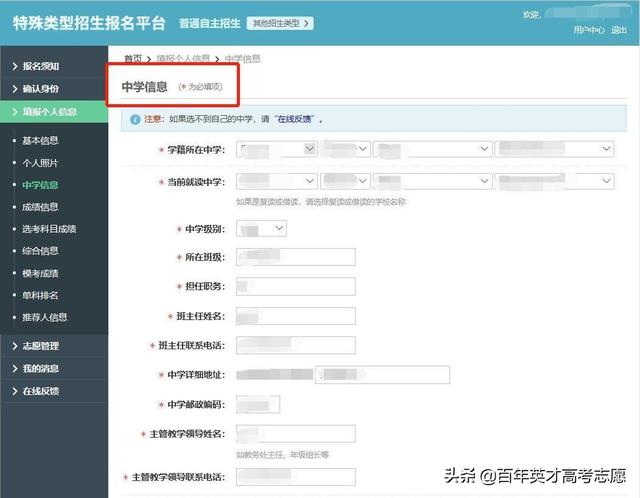
Task: Open 选考科目成绩 in the sidebar
Action: pos(49,229)
